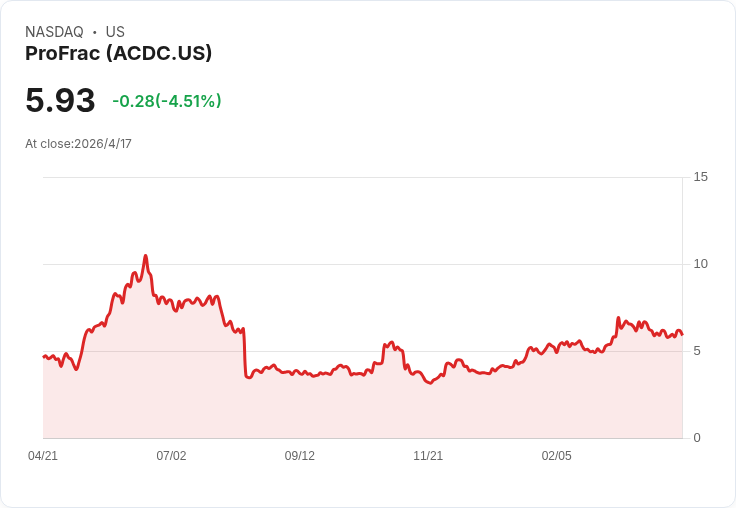Click the NASDAQ exchange label
736x508 pixels.
coord(54,32)
